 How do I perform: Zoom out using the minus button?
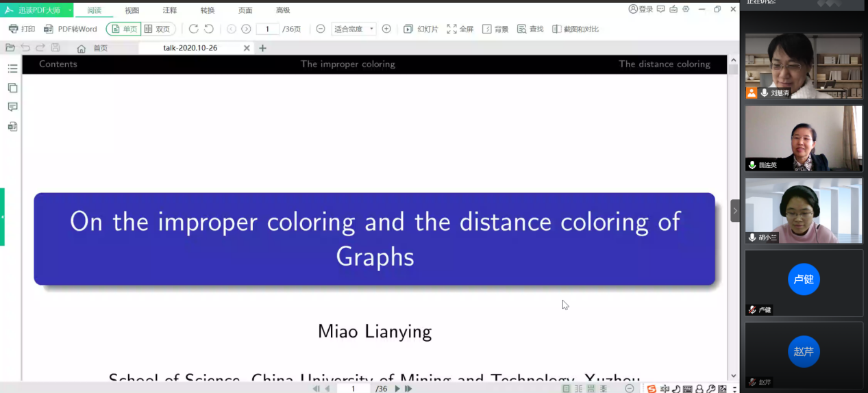coord(321,29)
